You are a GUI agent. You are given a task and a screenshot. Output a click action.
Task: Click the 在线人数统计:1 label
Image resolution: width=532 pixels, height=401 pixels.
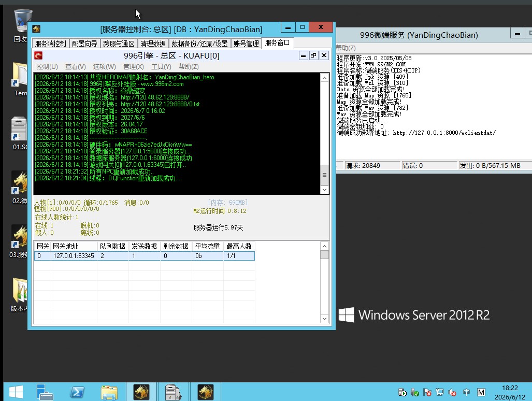(56, 217)
